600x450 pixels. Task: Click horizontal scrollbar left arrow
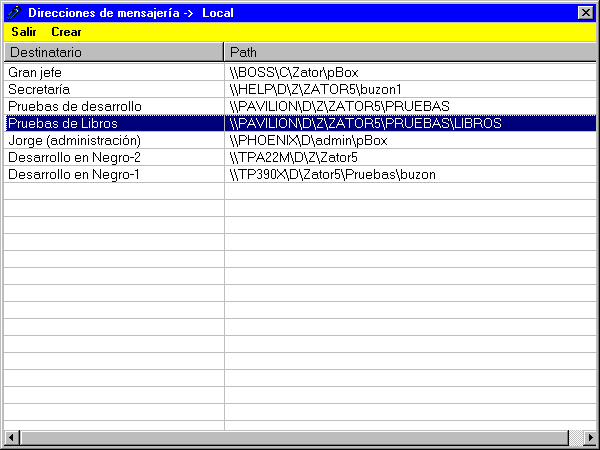pos(12,438)
